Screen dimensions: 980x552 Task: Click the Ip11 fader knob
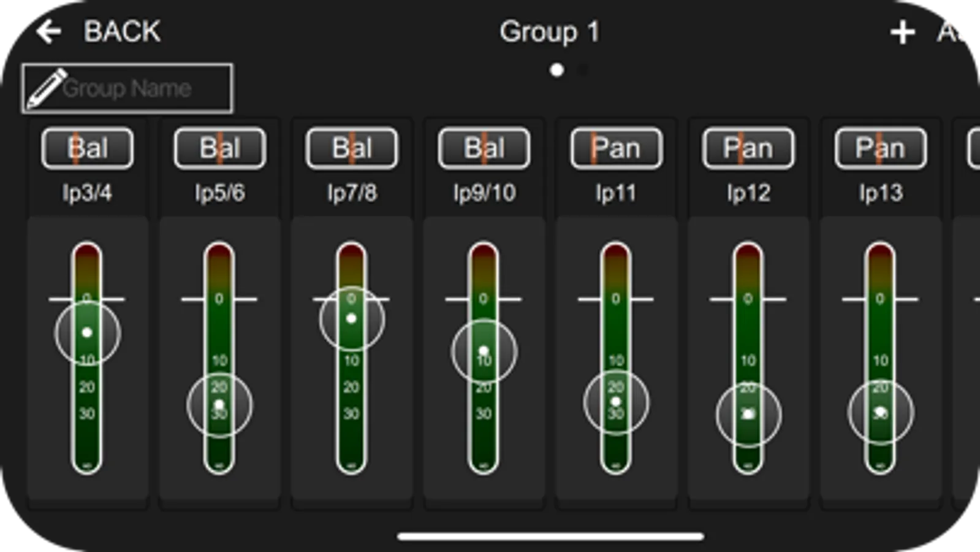[616, 402]
